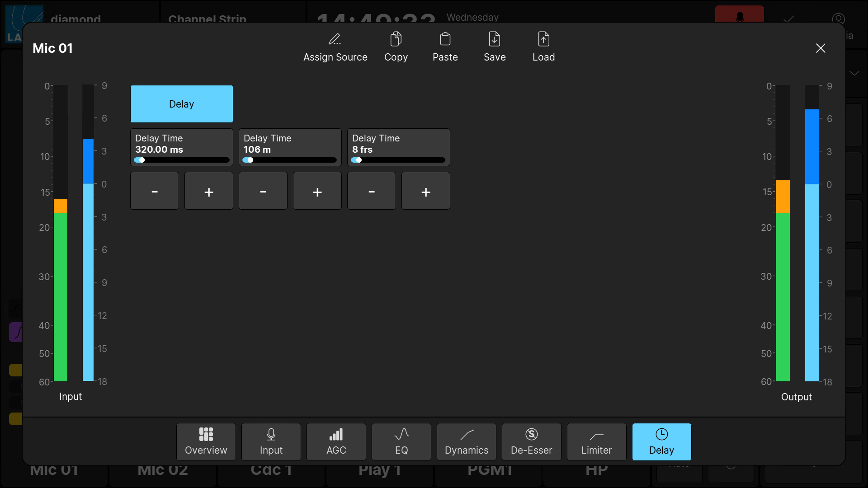Click the Load upload icon

pyautogui.click(x=544, y=39)
